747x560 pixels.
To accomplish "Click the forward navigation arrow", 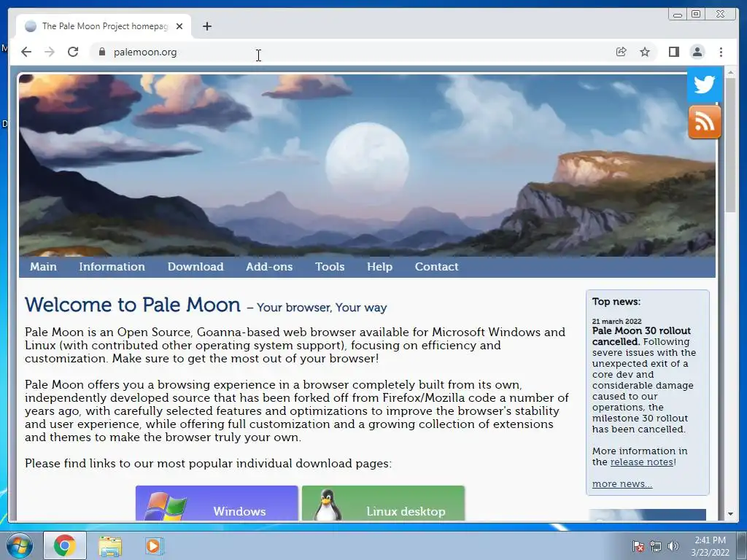I will point(50,52).
